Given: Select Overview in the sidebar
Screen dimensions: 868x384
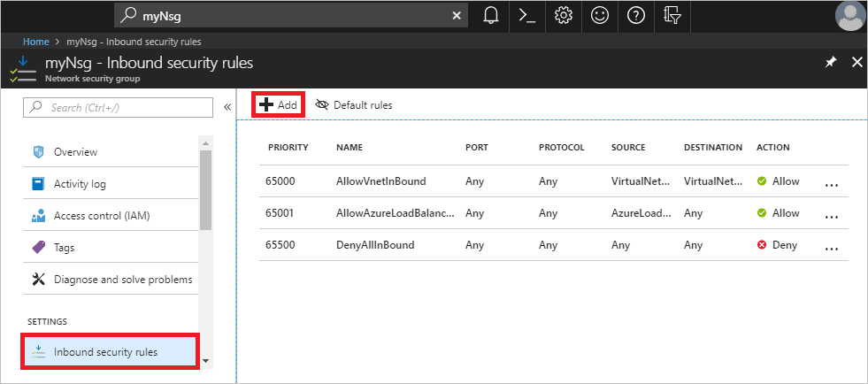Looking at the screenshot, I should (x=75, y=152).
